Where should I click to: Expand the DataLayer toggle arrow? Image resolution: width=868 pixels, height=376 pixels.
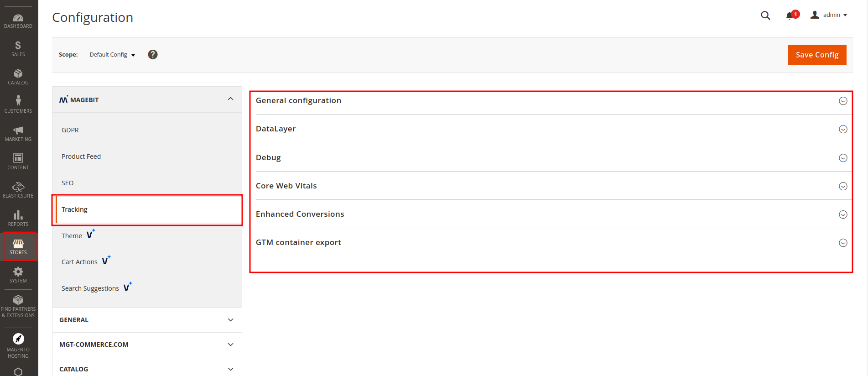843,129
